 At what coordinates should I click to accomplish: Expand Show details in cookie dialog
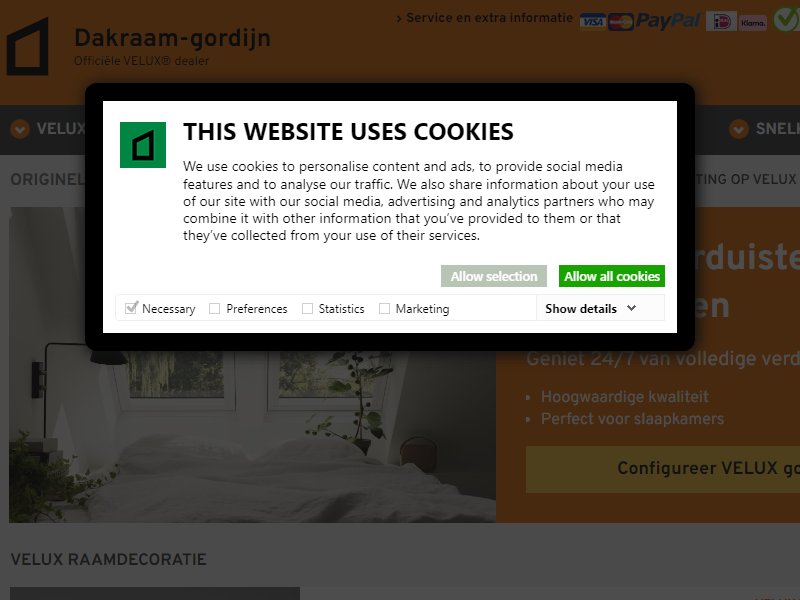click(x=590, y=308)
